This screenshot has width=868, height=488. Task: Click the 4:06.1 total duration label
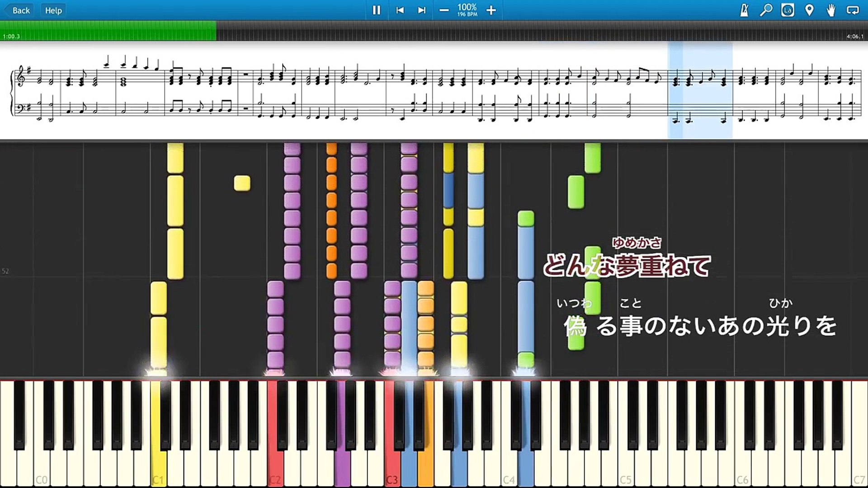855,36
